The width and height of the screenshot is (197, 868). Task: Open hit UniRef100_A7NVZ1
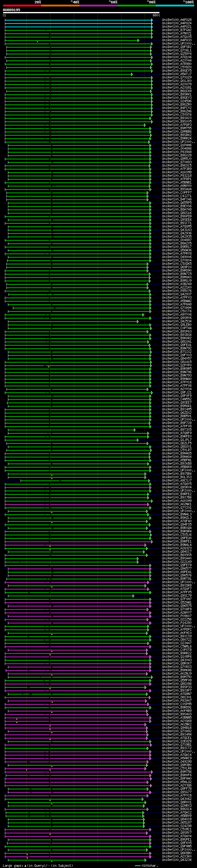pos(177,33)
